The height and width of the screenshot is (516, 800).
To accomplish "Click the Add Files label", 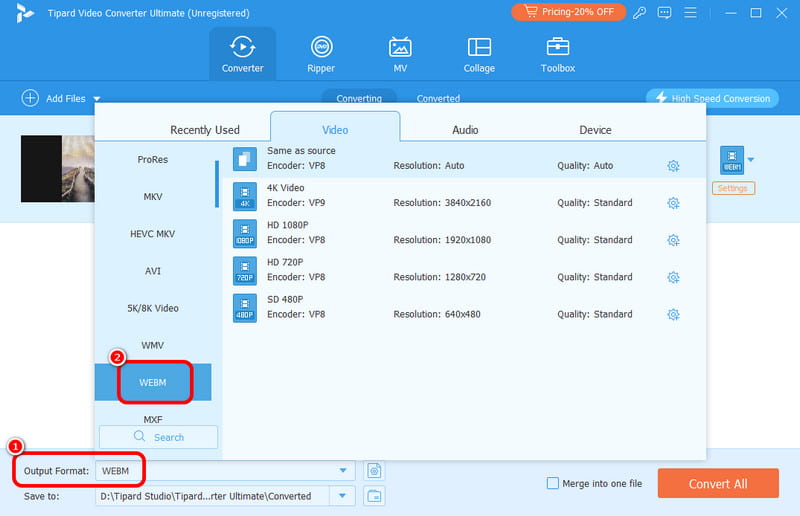I will (66, 99).
